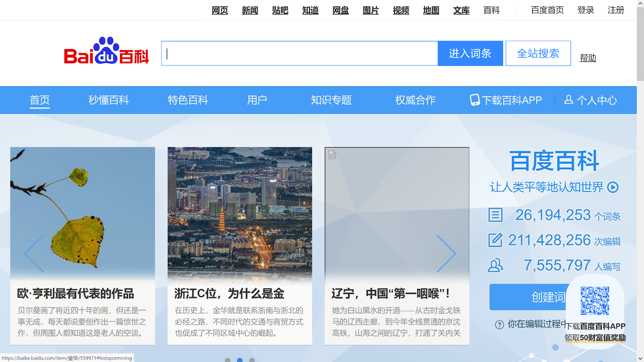
Task: Switch to the 知识专题 tab
Action: (x=331, y=100)
